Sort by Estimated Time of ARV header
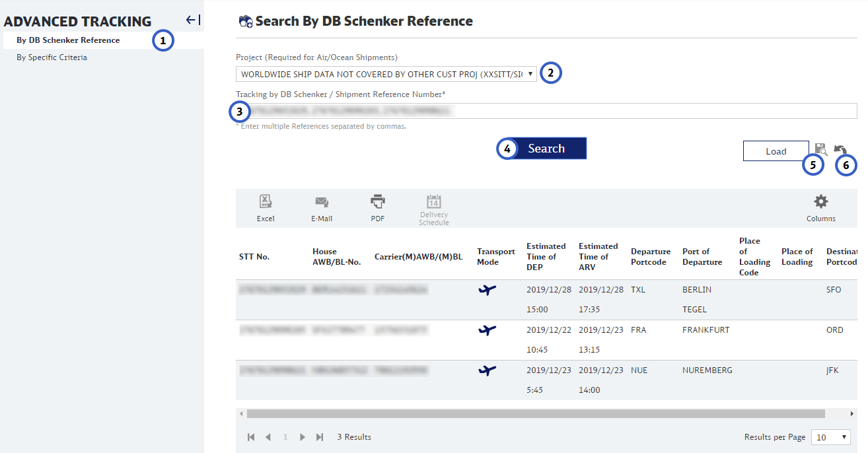 [x=598, y=257]
